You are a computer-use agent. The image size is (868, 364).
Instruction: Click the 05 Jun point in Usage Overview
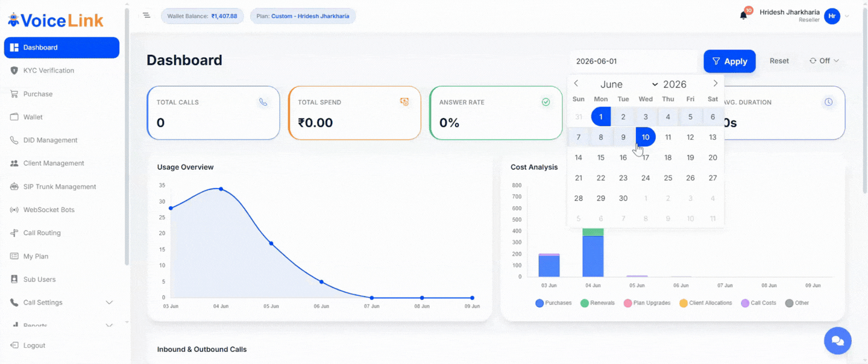[271, 243]
